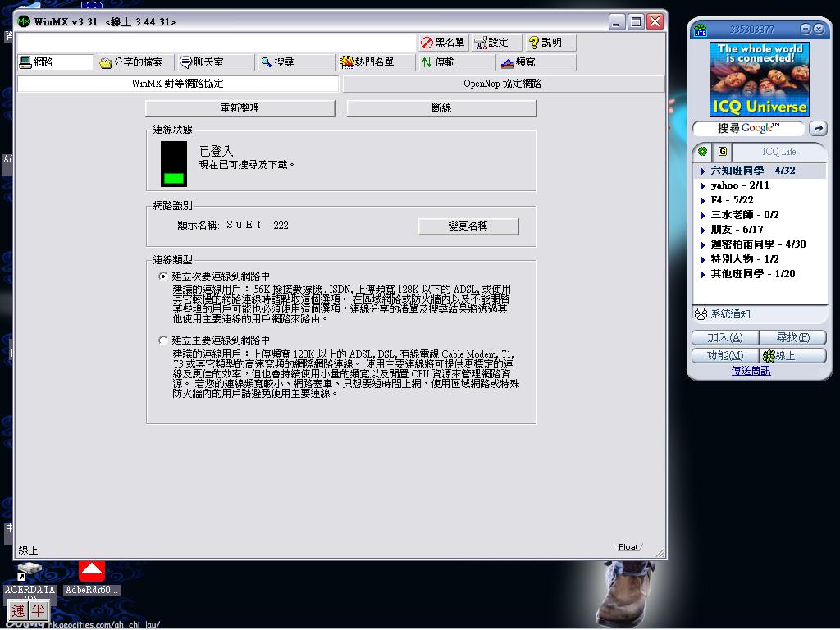Click the G tab icon in ICQ
Image resolution: width=840 pixels, height=630 pixels.
[723, 152]
